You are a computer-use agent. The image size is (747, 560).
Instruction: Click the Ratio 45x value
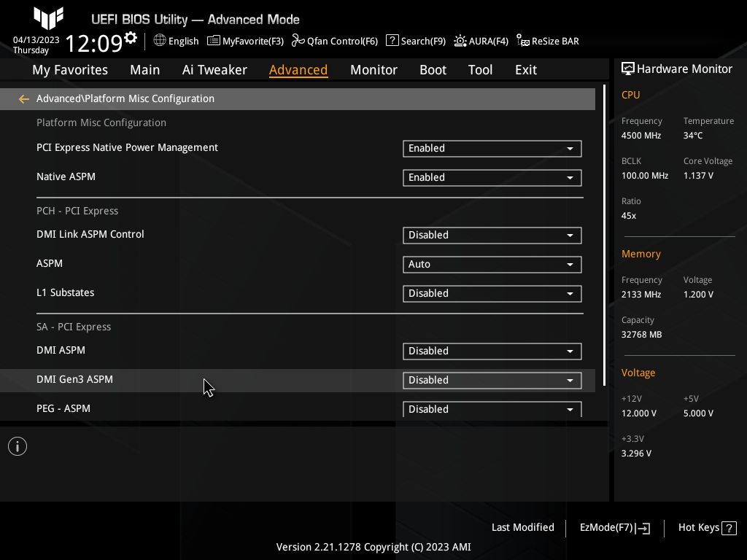point(629,216)
